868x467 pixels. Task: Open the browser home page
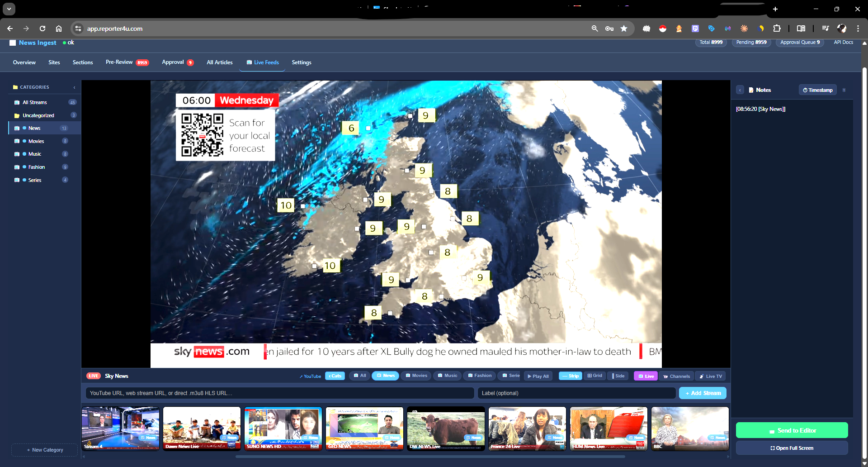coord(59,29)
